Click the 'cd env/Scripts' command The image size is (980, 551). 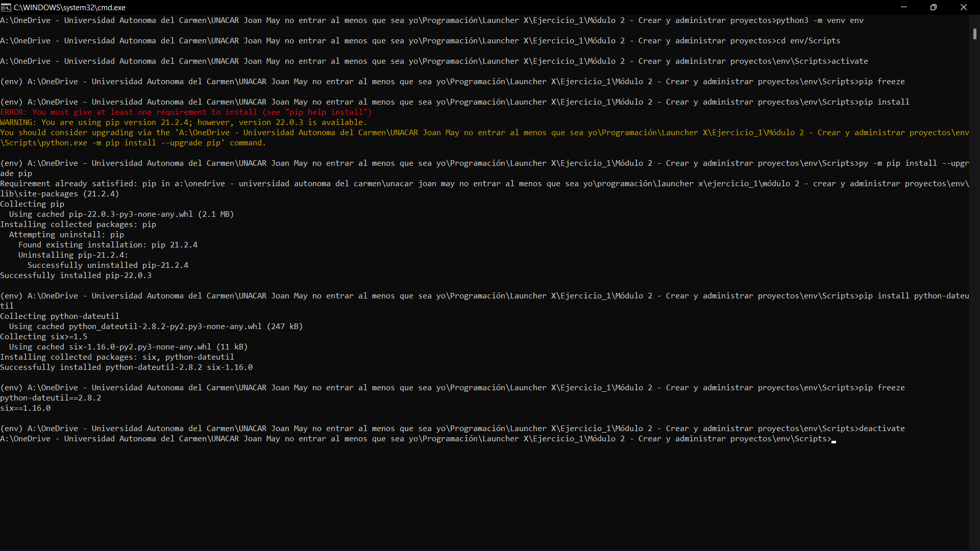pyautogui.click(x=808, y=41)
